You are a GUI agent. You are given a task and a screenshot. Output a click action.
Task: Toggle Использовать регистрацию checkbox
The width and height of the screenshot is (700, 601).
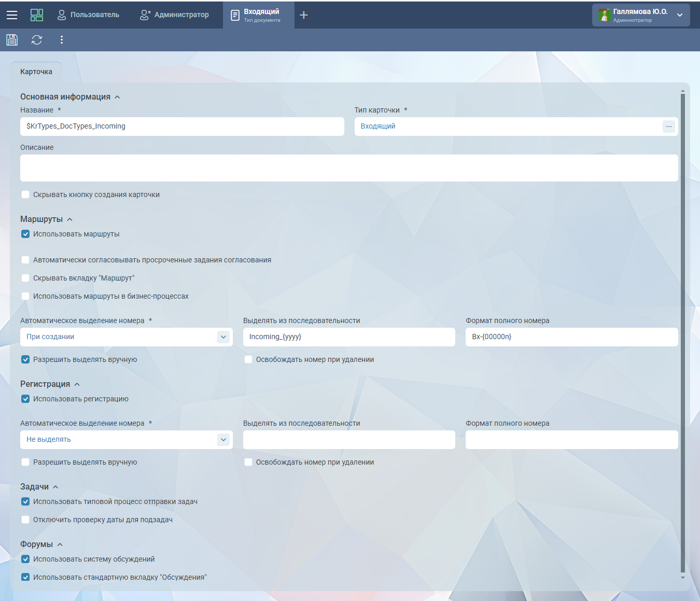(25, 399)
